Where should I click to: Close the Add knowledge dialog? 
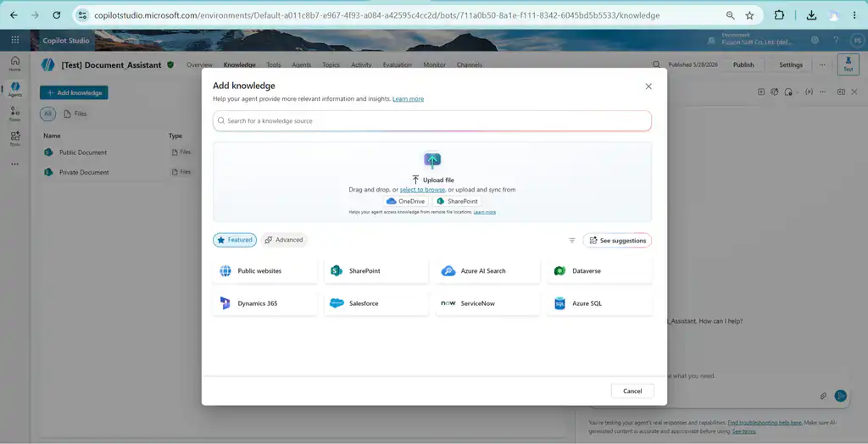tap(648, 86)
